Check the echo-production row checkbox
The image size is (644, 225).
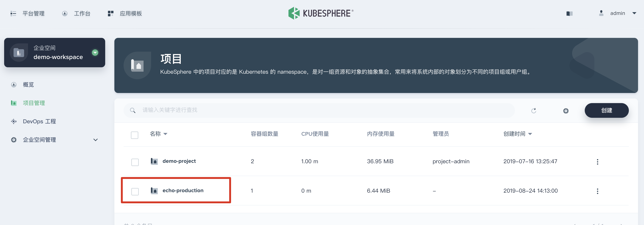135,191
